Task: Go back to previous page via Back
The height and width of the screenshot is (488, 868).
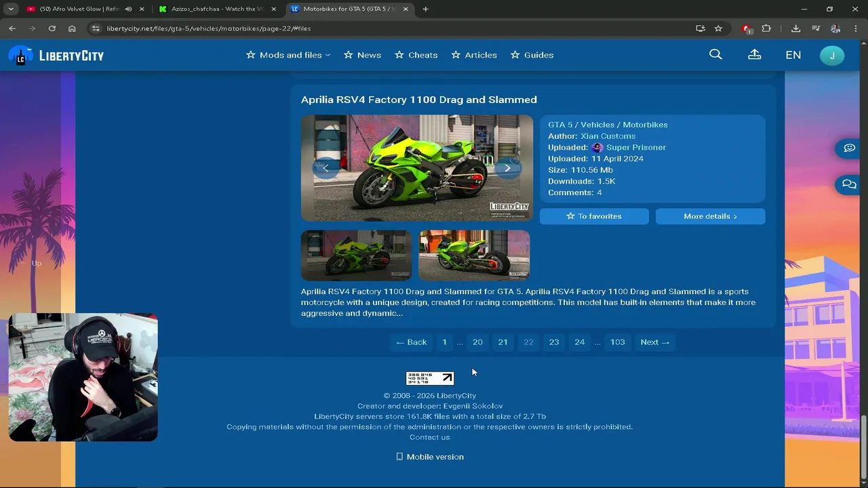Action: pos(411,342)
